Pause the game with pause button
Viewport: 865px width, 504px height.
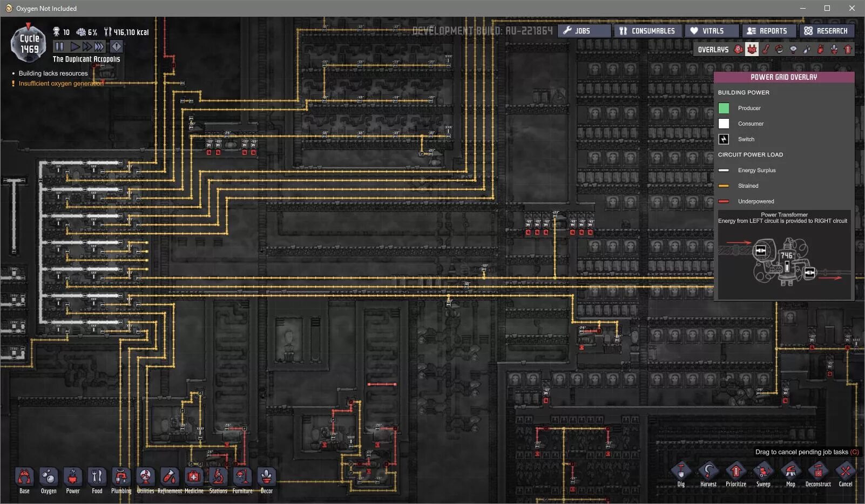[59, 47]
